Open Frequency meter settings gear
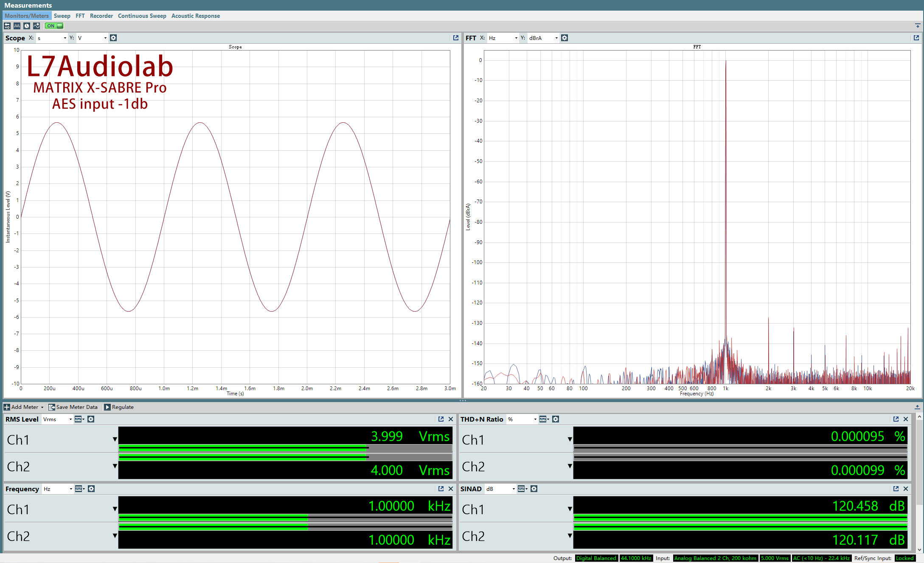The height and width of the screenshot is (563, 924). tap(91, 489)
